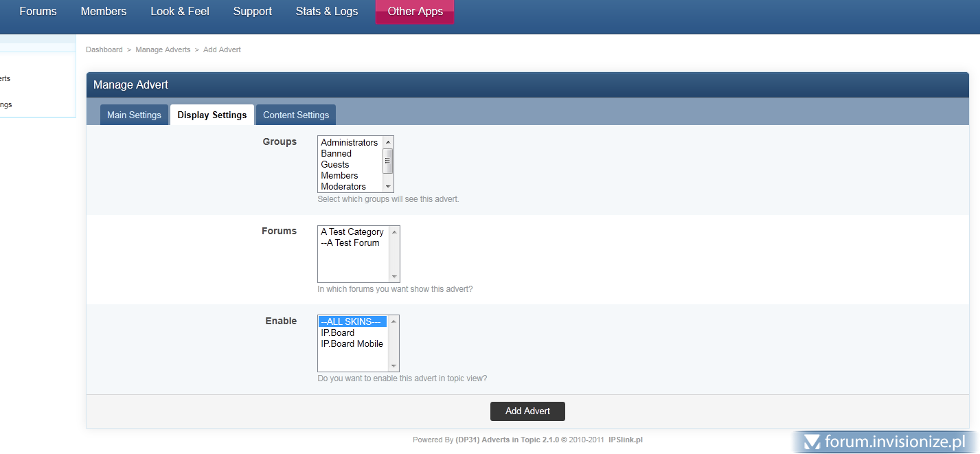The height and width of the screenshot is (454, 980).
Task: Select Moderators in the Groups list
Action: (x=343, y=187)
